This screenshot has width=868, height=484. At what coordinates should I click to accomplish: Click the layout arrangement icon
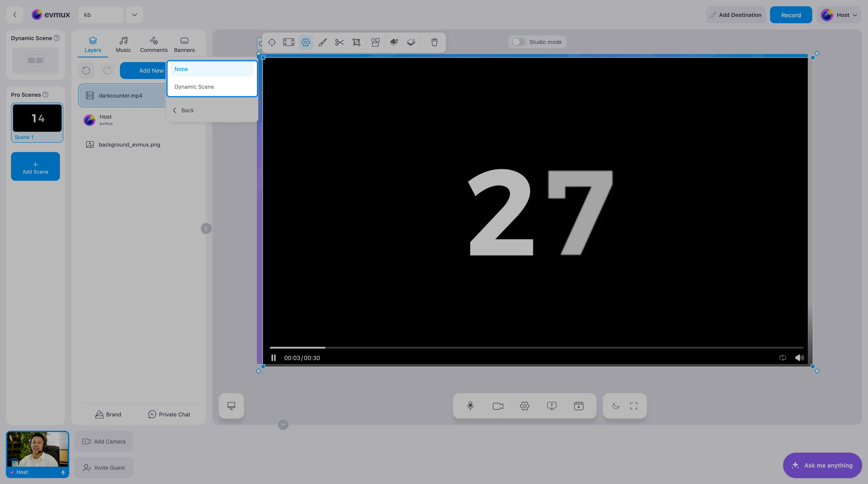(x=375, y=42)
